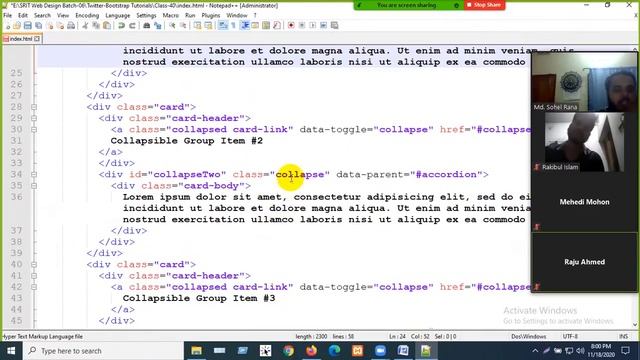Open the User Defined Language icon
The height and width of the screenshot is (360, 640).
(255, 25)
